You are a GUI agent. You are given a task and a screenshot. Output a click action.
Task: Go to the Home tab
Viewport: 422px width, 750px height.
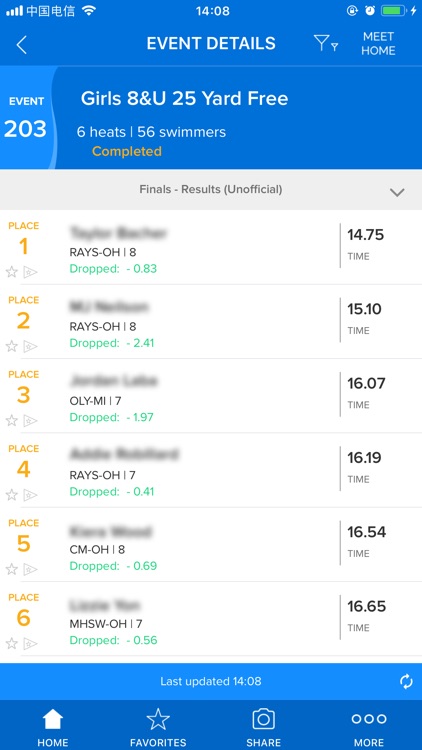click(53, 727)
